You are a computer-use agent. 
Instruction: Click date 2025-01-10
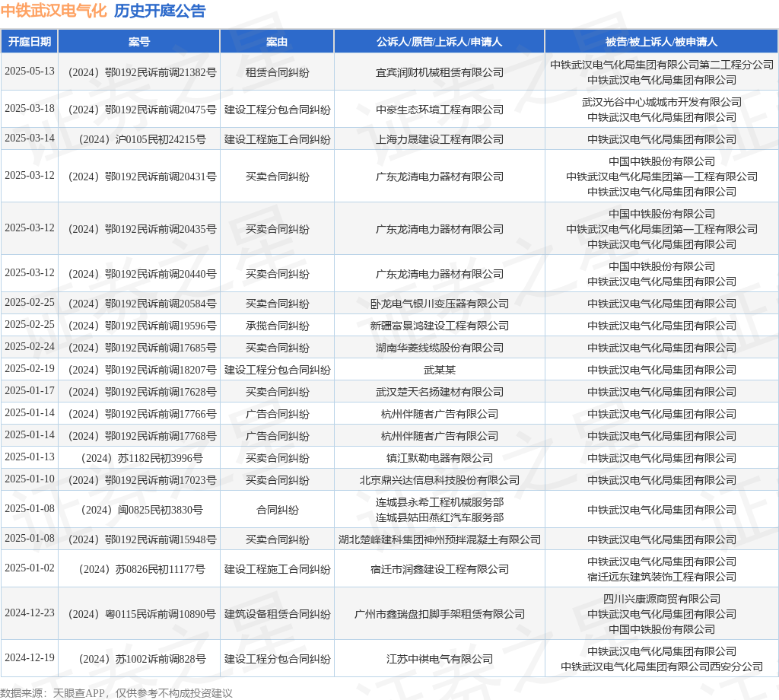[x=30, y=479]
